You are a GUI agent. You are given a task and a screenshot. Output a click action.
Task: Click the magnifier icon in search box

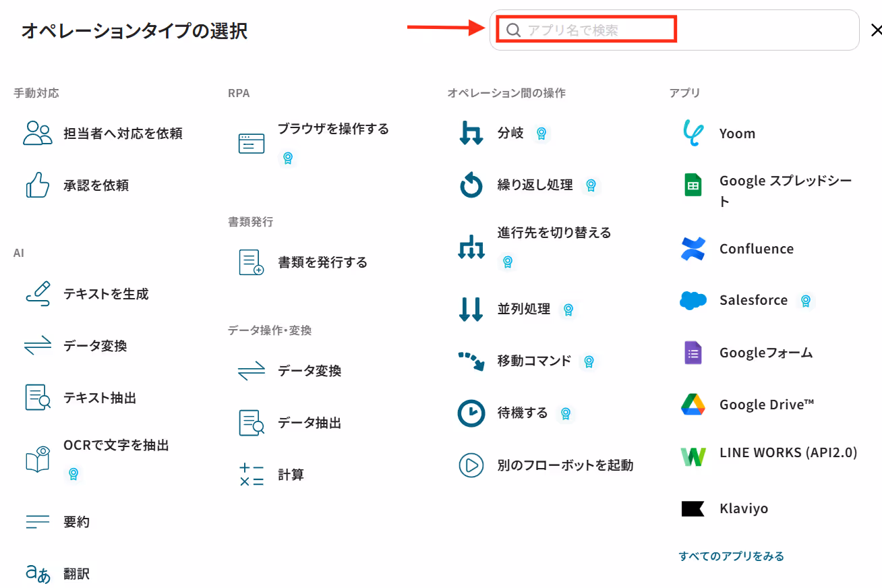[513, 30]
